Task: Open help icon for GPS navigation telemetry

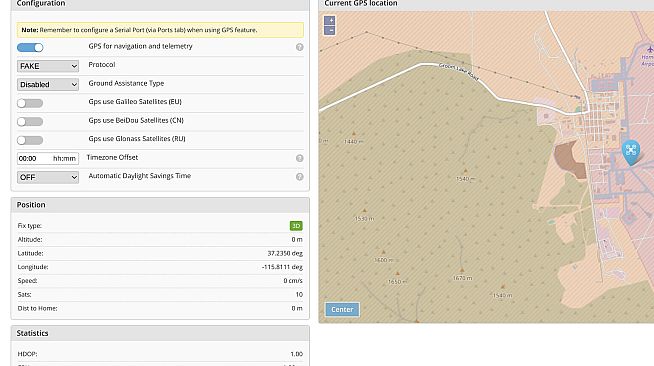Action: coord(299,47)
